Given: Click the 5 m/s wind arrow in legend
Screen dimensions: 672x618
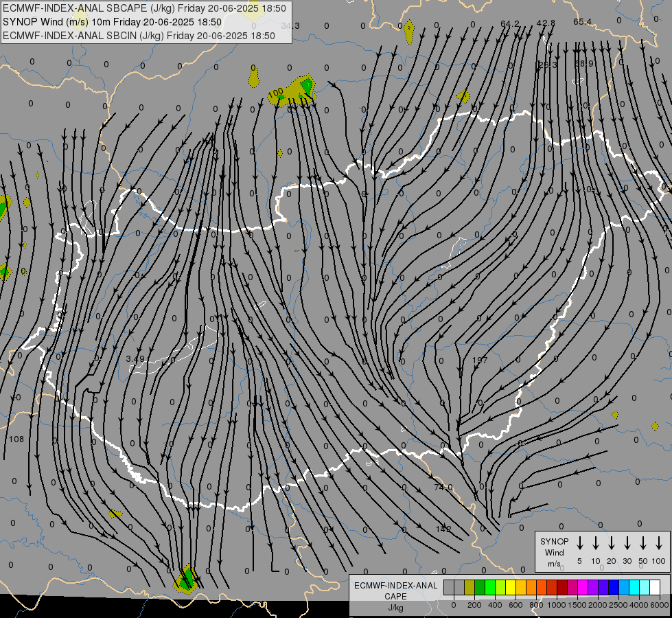Looking at the screenshot, I should 580,542.
